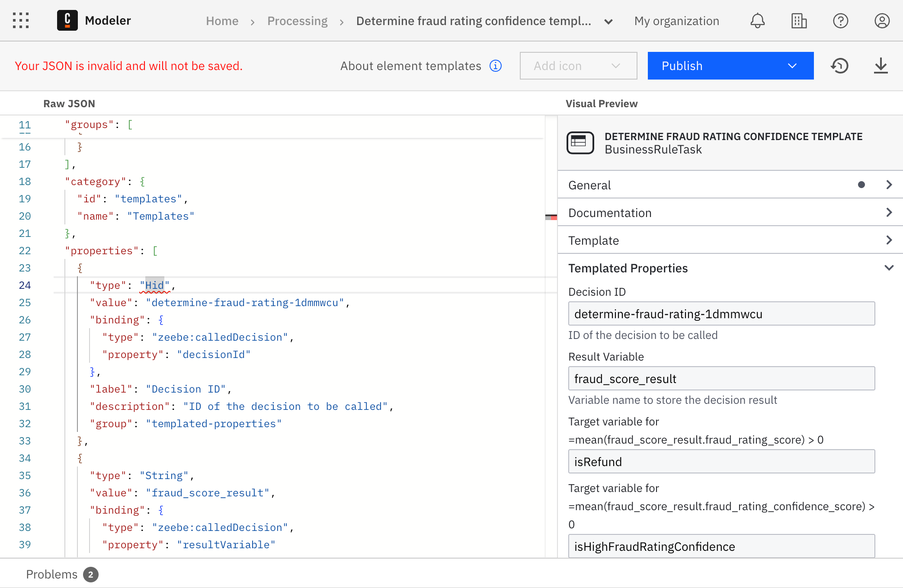This screenshot has width=903, height=588.
Task: Open the help question mark menu
Action: (x=840, y=20)
